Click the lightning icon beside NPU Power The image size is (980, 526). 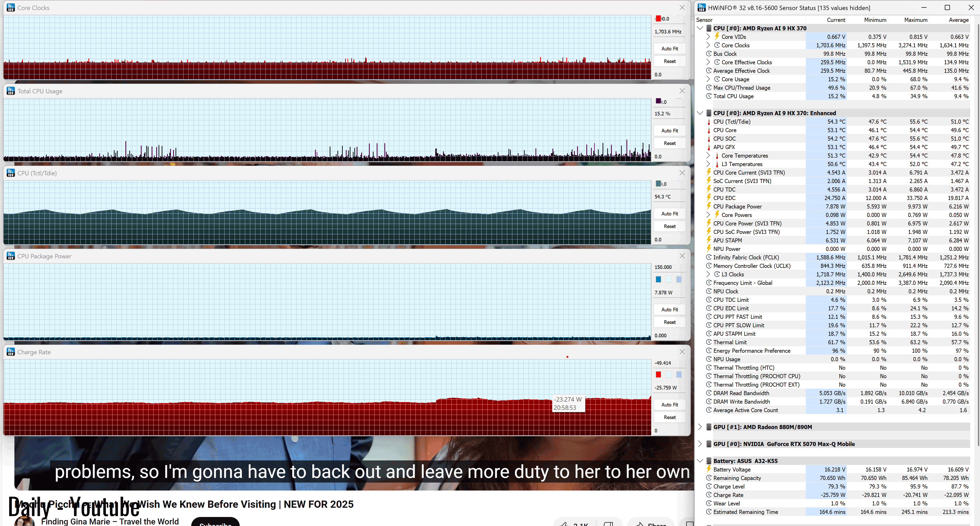point(709,249)
